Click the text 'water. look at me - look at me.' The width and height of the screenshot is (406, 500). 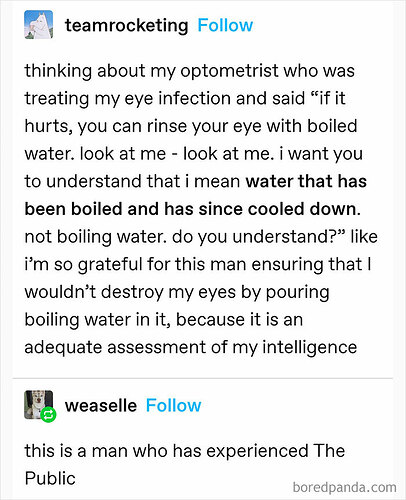tap(149, 154)
